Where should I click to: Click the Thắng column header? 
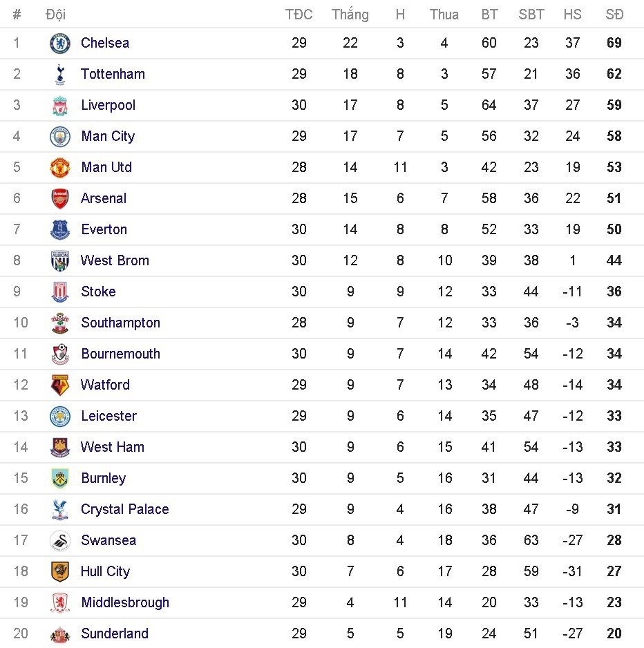[350, 15]
